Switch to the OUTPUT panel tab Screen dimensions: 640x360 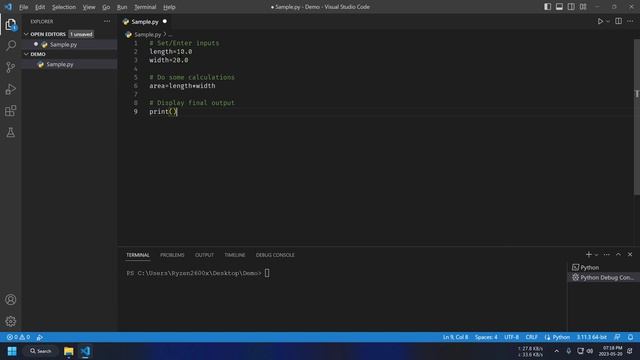[204, 255]
